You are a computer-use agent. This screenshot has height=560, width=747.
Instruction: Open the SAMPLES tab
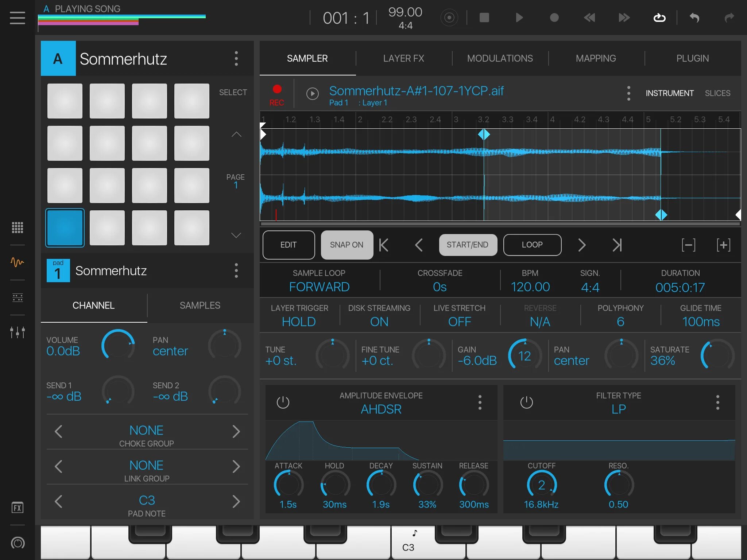(x=200, y=306)
